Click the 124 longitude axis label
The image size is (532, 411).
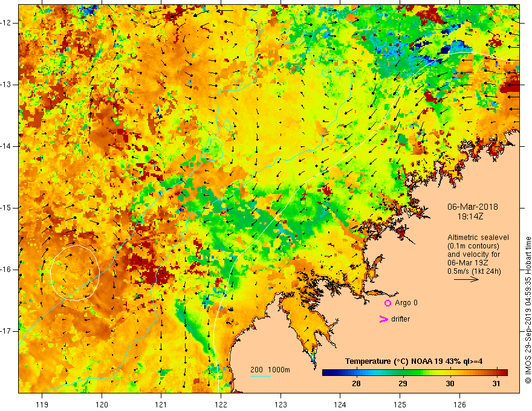(340, 404)
